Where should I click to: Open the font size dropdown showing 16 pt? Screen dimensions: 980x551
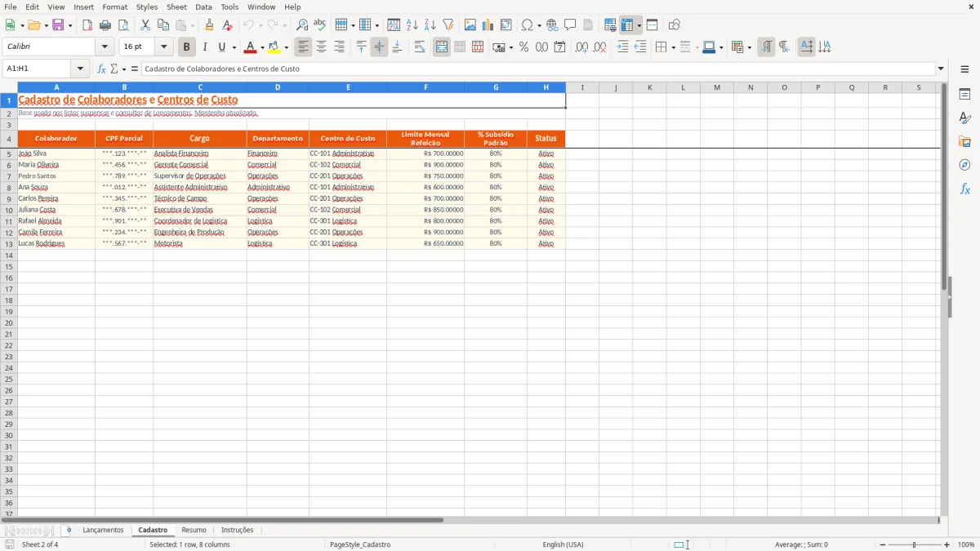tap(164, 47)
